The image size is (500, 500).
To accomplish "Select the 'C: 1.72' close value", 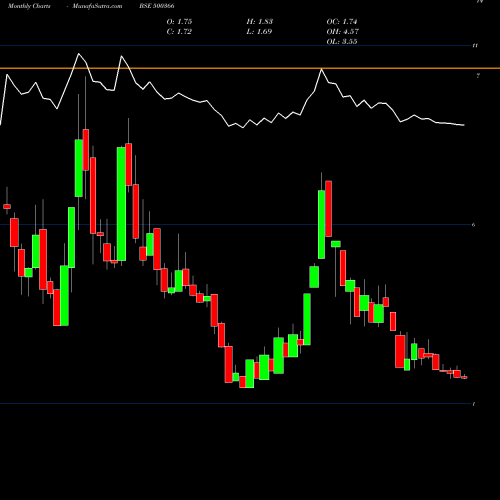I will point(179,32).
